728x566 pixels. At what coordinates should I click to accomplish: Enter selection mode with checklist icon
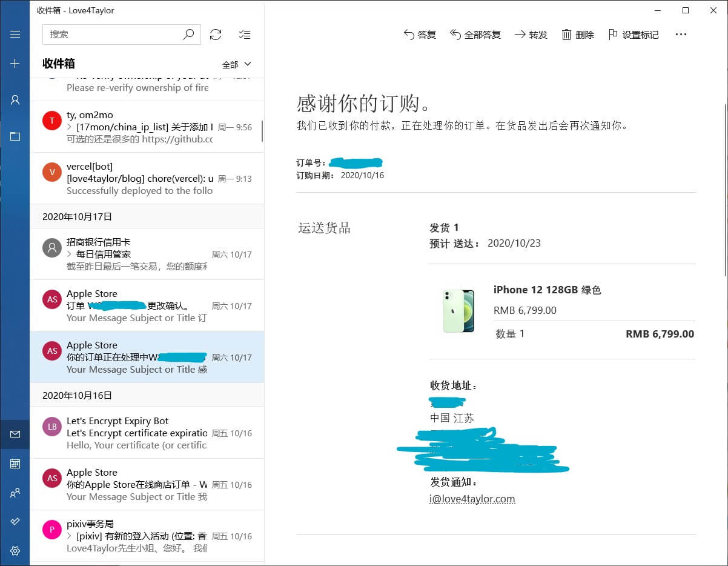tap(245, 35)
